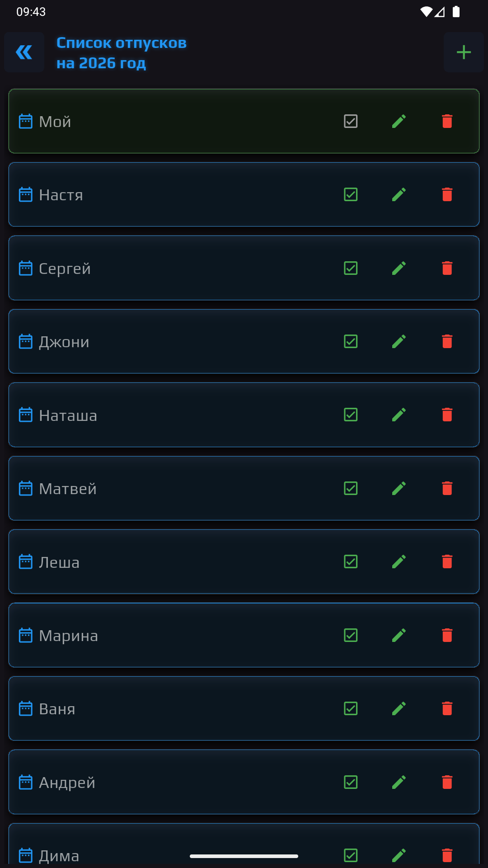
Task: Open the calendar icon beside Джони
Action: click(26, 341)
